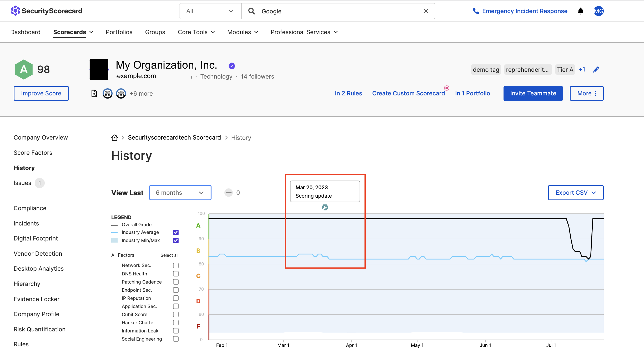Go to home via breadcrumb house icon
Image resolution: width=644 pixels, height=349 pixels.
[114, 137]
